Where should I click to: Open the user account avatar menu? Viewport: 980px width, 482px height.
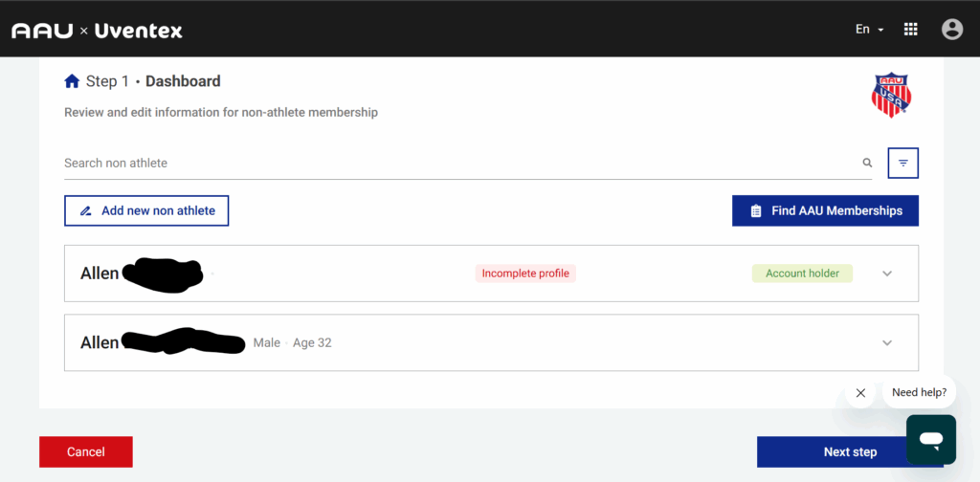[951, 30]
